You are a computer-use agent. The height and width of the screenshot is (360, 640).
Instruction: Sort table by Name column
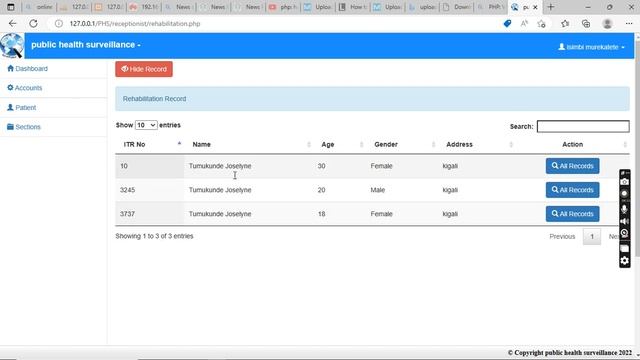(248, 144)
